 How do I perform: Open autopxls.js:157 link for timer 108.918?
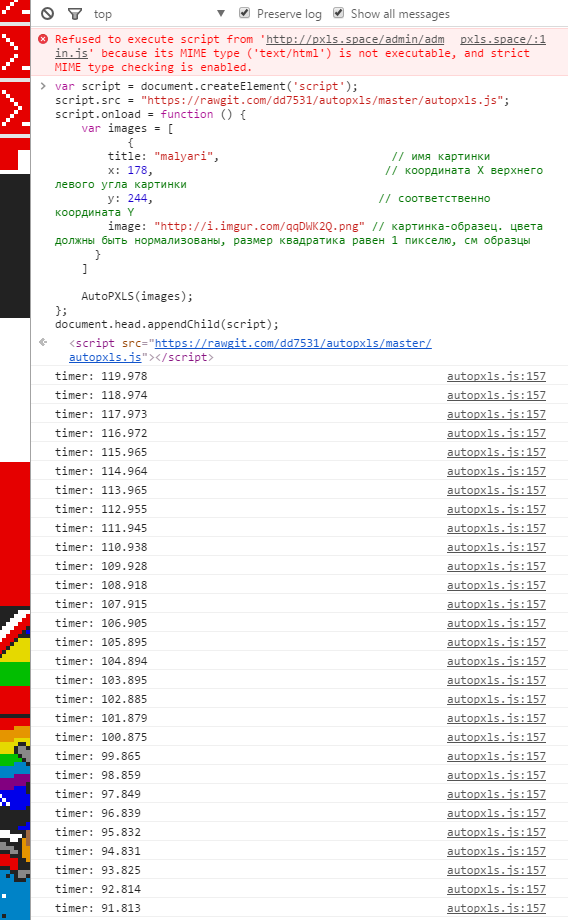pyautogui.click(x=496, y=585)
